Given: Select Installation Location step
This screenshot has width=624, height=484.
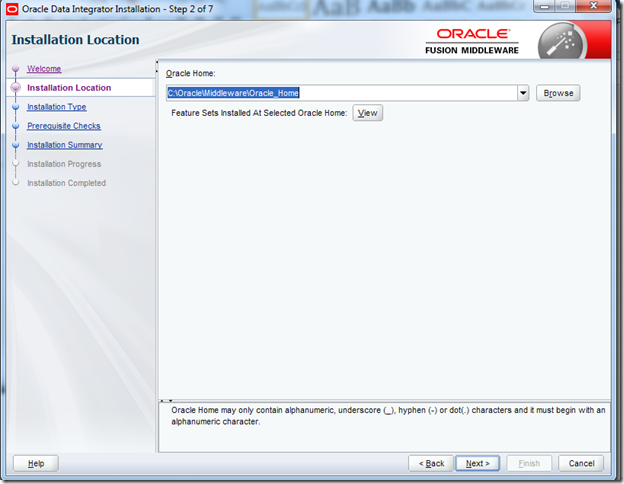Looking at the screenshot, I should (x=69, y=88).
